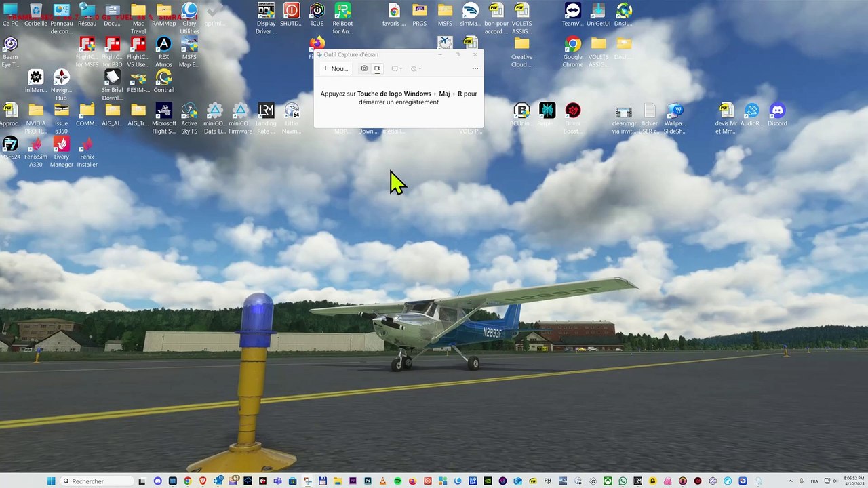Click the Windows Start button
868x488 pixels.
click(51, 481)
